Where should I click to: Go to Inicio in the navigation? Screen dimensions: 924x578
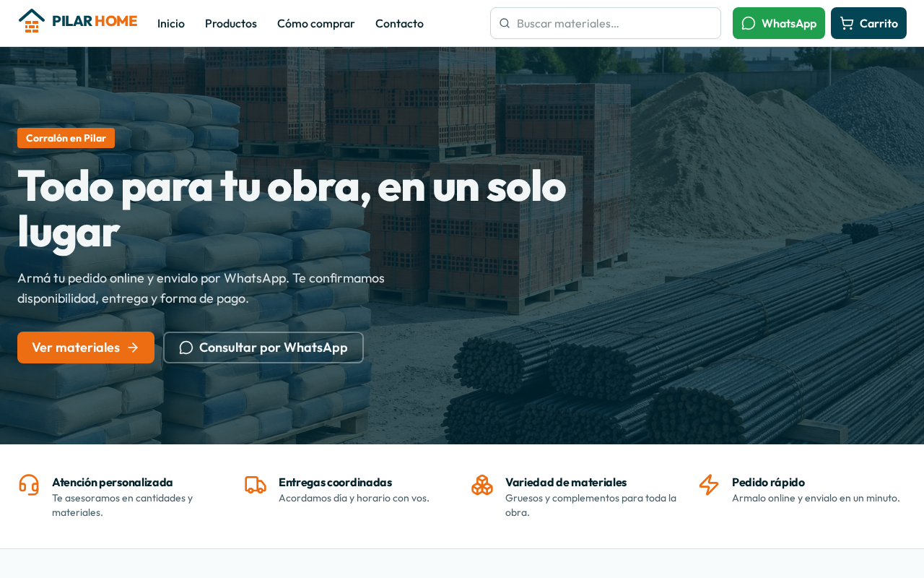tap(171, 23)
